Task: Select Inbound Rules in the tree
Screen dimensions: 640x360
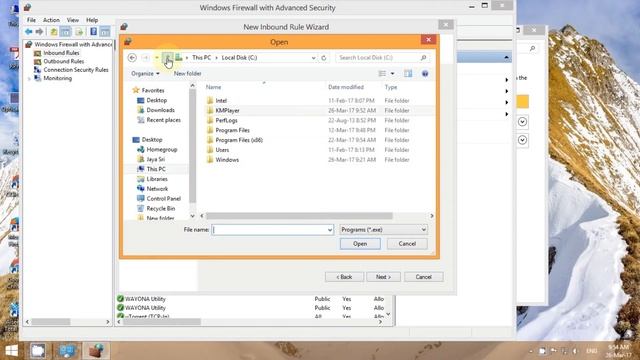Action: point(61,53)
